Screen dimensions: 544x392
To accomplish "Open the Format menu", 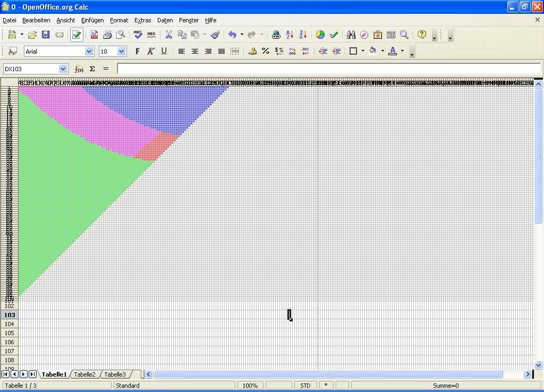I will [x=118, y=20].
